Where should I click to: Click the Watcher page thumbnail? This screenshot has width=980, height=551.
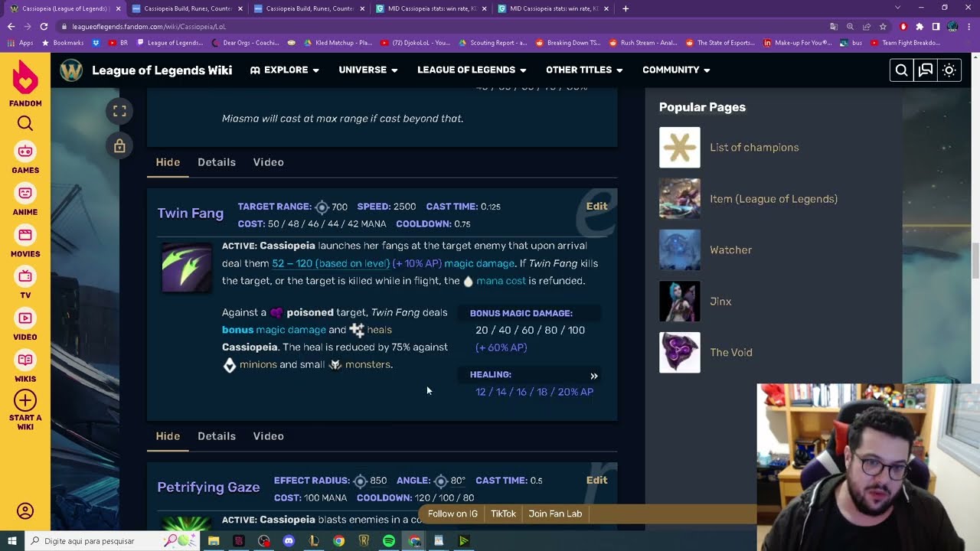click(x=680, y=250)
